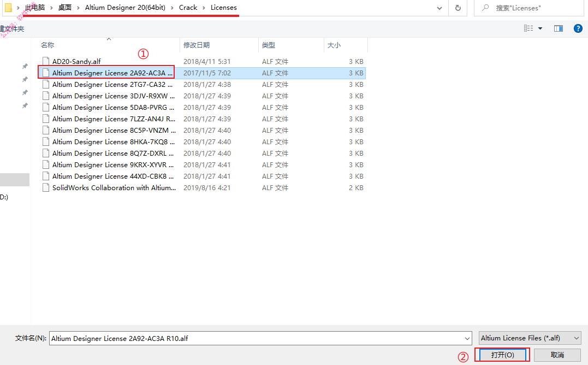Sort files by 名称 column
Screen dimensions: 588x365
click(47, 45)
